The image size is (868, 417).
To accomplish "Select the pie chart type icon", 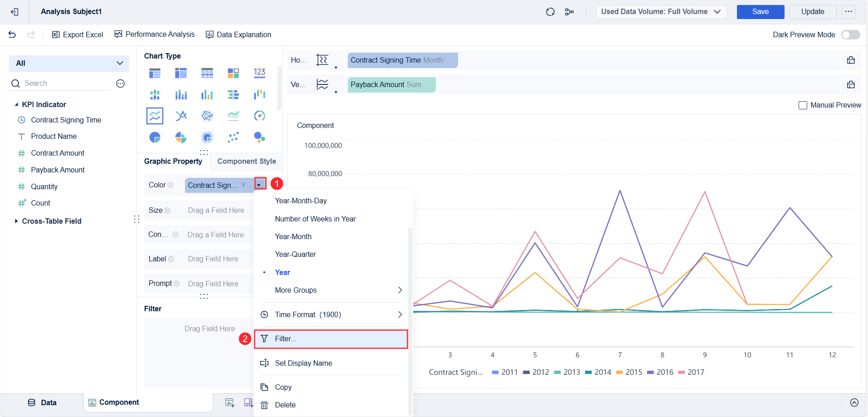I will pos(155,137).
